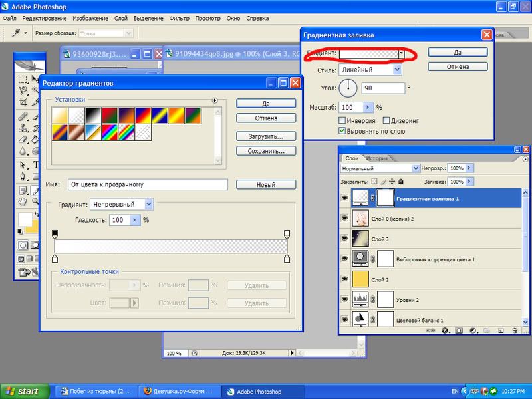
Task: Open the gradient type dropdown Непрерывный
Action: point(148,204)
